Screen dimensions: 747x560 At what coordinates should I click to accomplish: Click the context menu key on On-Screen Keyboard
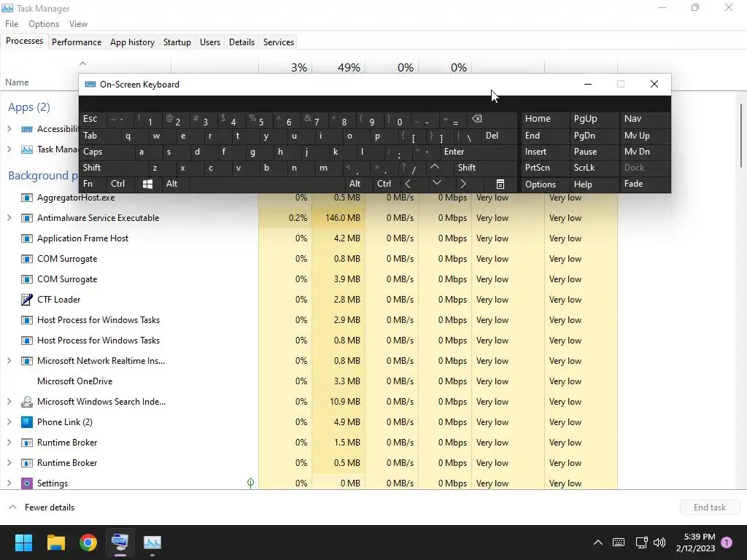pyautogui.click(x=500, y=184)
